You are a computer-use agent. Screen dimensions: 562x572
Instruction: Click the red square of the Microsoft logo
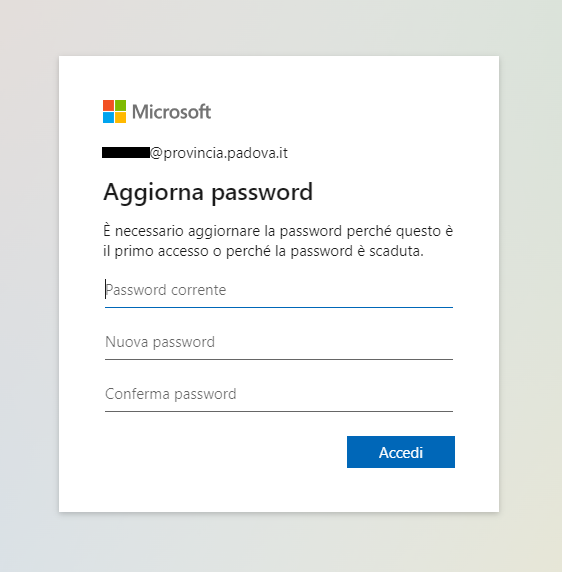click(108, 105)
